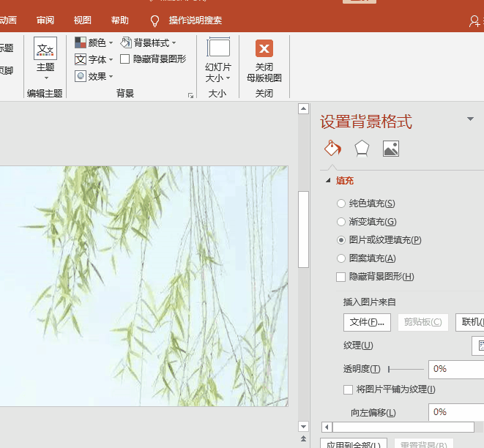Expand the Colors (颜色) dropdown

94,43
